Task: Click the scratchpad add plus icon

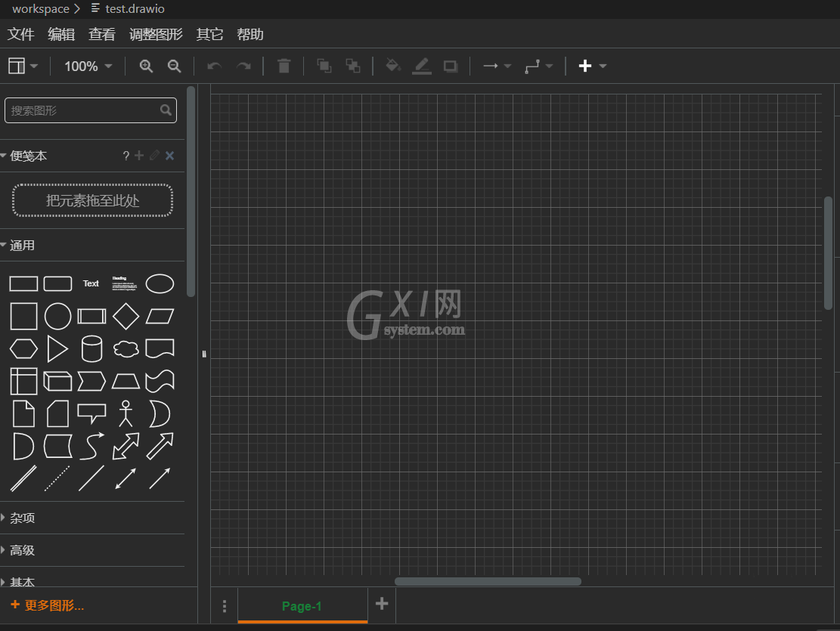Action: pos(139,156)
